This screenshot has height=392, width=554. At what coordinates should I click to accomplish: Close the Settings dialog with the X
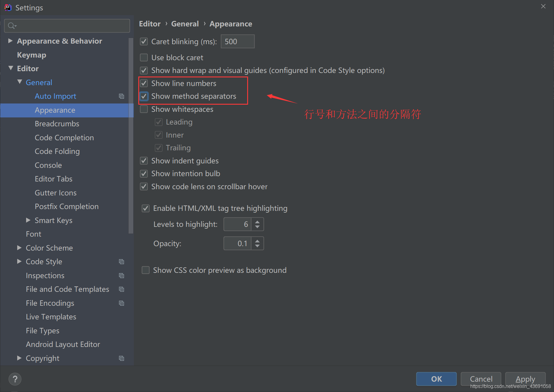543,7
